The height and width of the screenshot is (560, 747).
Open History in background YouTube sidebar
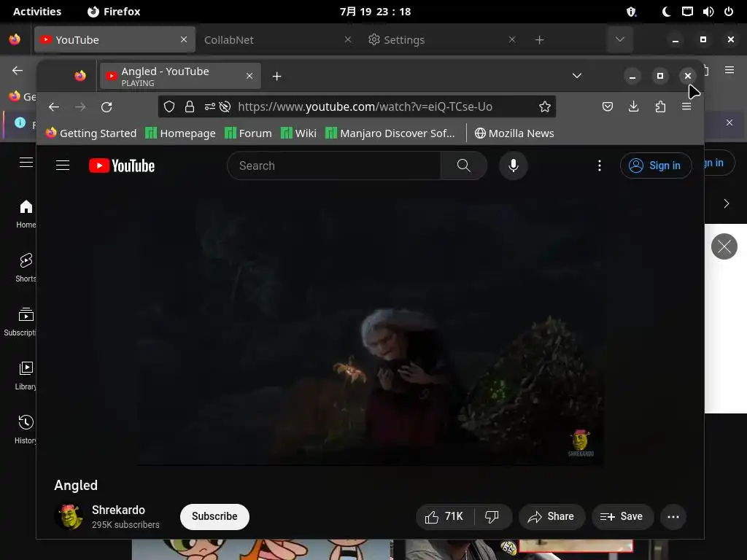(26, 429)
